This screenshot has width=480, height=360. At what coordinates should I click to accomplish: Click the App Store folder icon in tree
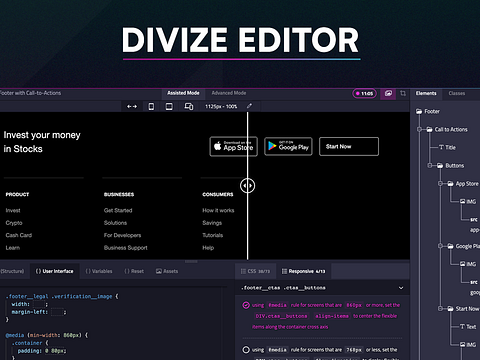(450, 184)
